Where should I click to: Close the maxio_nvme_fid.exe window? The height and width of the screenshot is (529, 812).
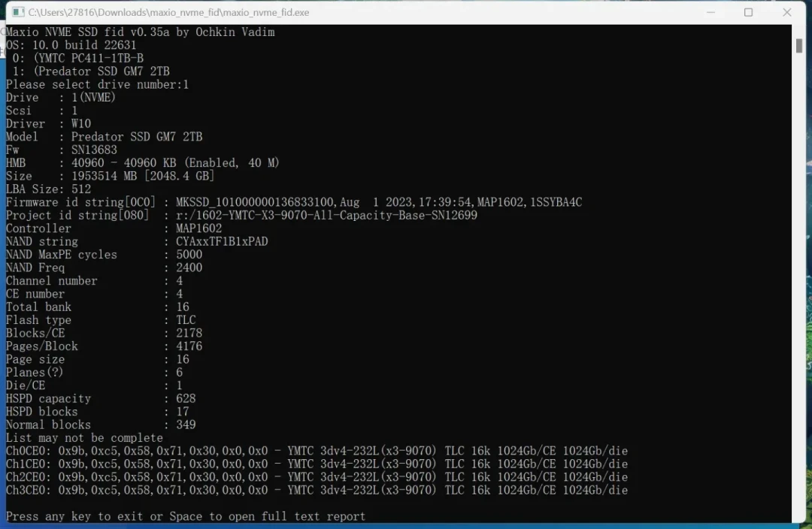[x=786, y=12]
